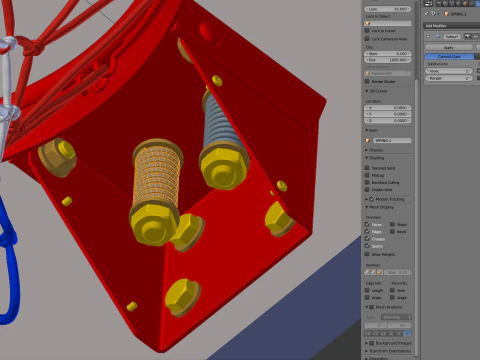Screen dimensions: 480x360
Task: Enable Lock Camera to View checkbox
Action: click(x=367, y=39)
